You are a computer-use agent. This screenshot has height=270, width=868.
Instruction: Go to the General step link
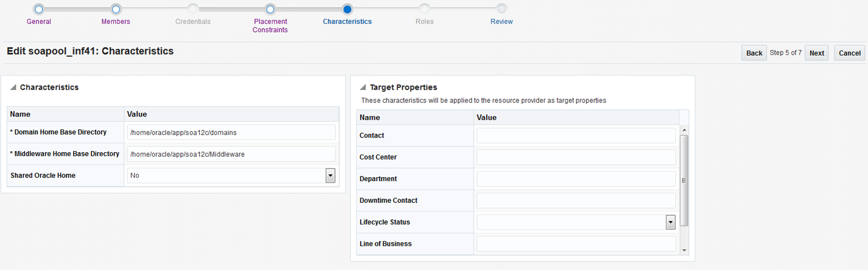[39, 22]
